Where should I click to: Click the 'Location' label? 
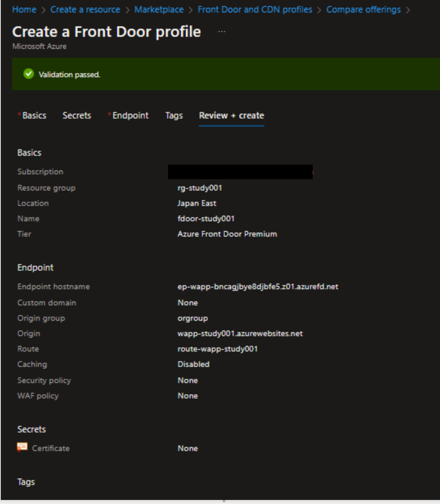click(33, 203)
